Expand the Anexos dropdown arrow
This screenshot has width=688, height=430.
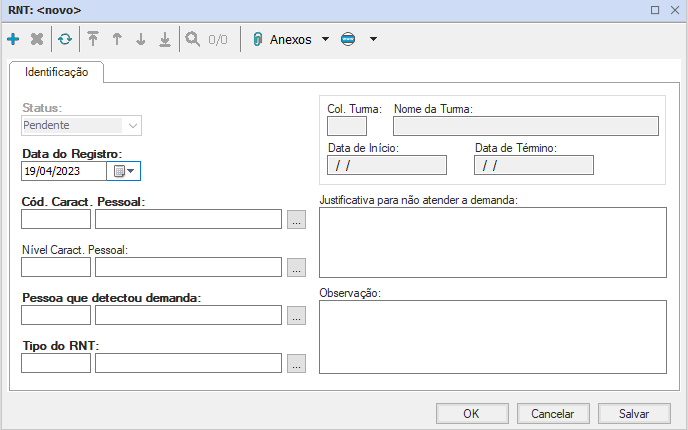(x=325, y=40)
